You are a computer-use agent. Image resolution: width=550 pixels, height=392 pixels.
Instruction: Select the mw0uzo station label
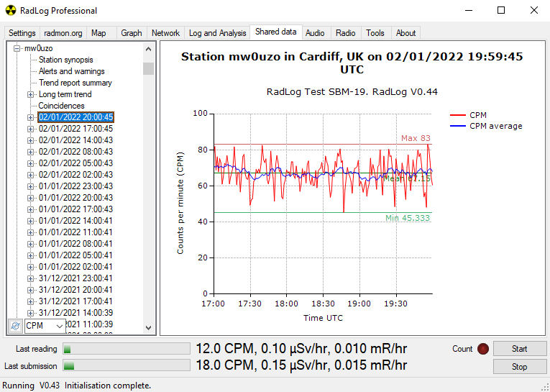pyautogui.click(x=39, y=48)
